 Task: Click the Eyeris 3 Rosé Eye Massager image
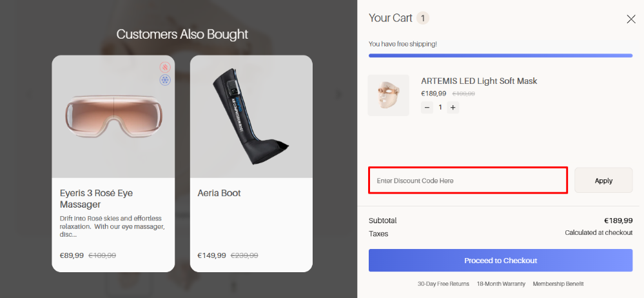113,116
